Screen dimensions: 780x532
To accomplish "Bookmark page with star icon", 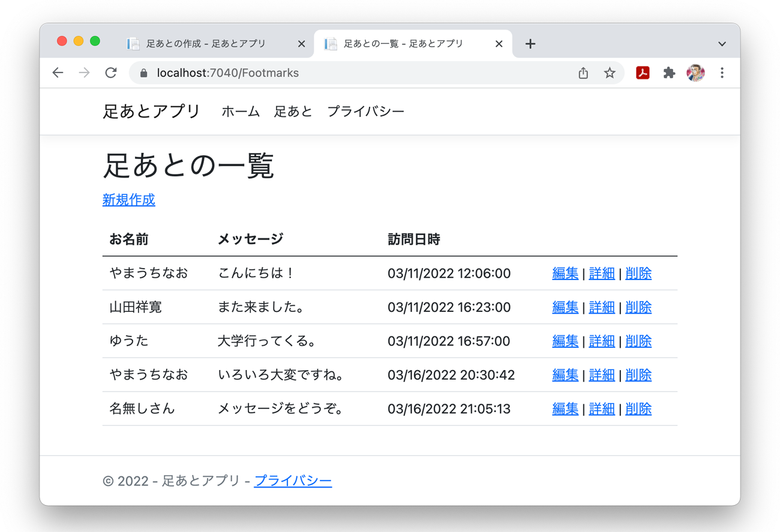I will [x=610, y=73].
